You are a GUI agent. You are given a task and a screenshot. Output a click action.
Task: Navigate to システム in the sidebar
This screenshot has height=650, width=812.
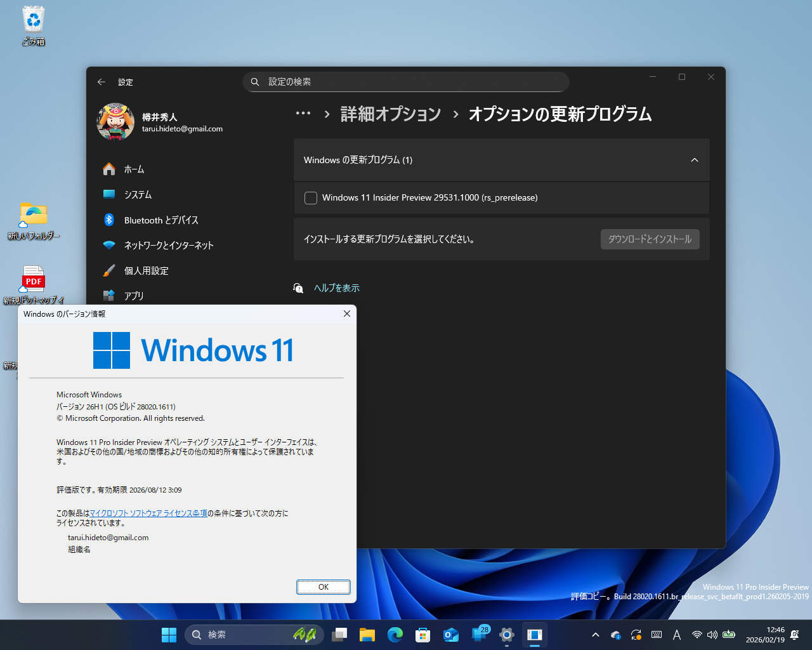[x=109, y=194]
